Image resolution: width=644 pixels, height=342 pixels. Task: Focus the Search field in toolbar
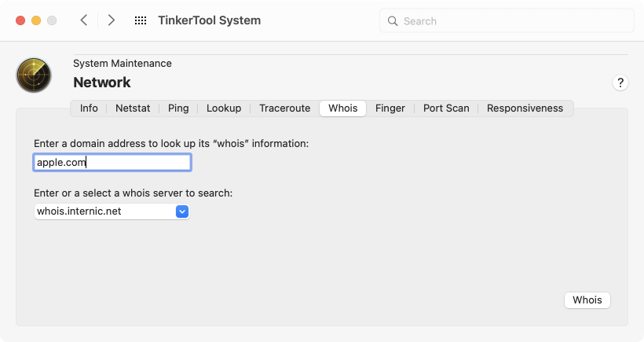point(507,20)
